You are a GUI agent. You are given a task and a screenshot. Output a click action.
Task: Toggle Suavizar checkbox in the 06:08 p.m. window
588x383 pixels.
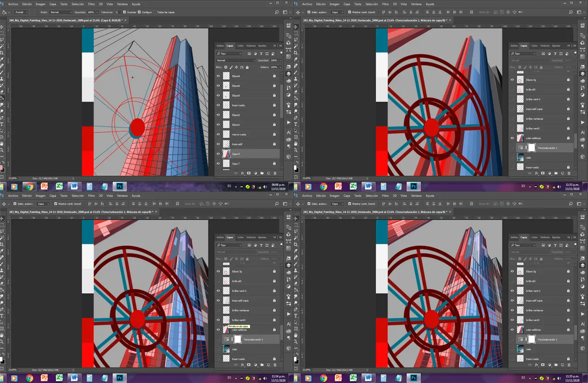124,12
